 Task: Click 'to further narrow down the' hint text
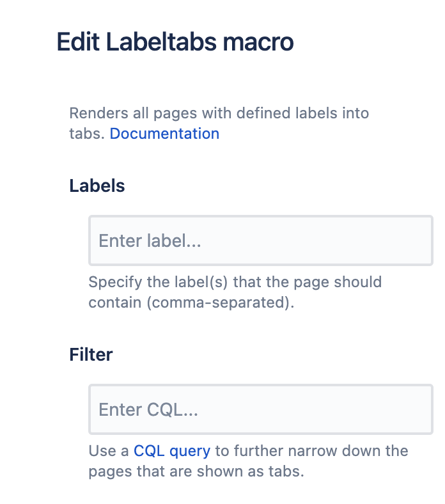[311, 451]
